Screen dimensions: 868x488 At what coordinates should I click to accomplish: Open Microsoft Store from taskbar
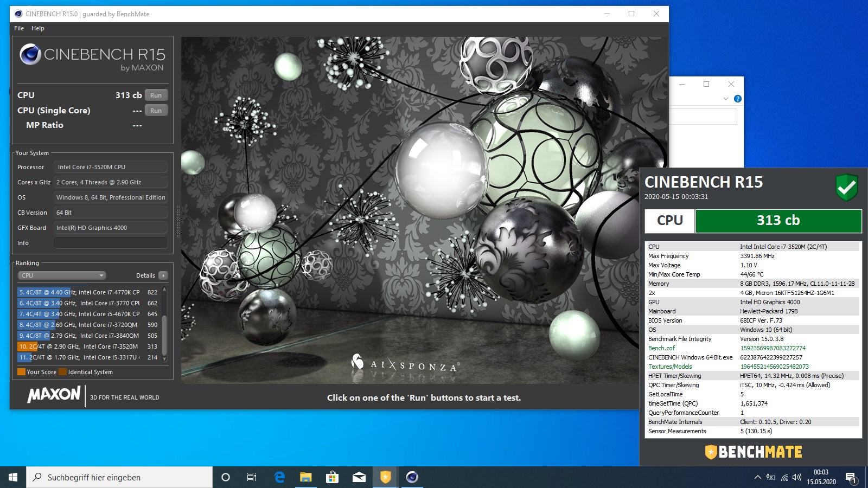[332, 477]
